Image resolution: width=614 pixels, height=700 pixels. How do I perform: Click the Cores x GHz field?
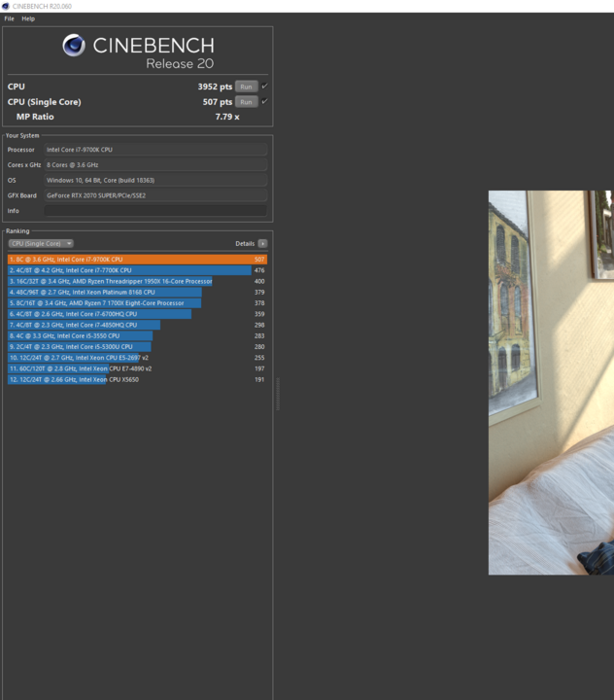155,164
